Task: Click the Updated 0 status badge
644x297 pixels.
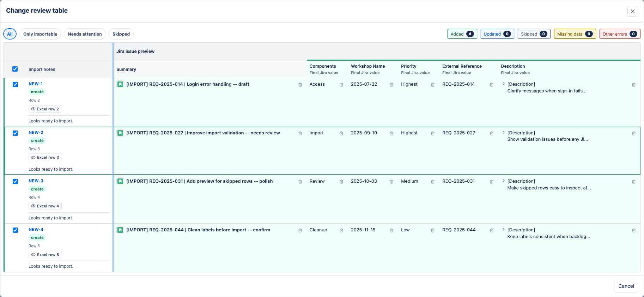Action: click(497, 34)
